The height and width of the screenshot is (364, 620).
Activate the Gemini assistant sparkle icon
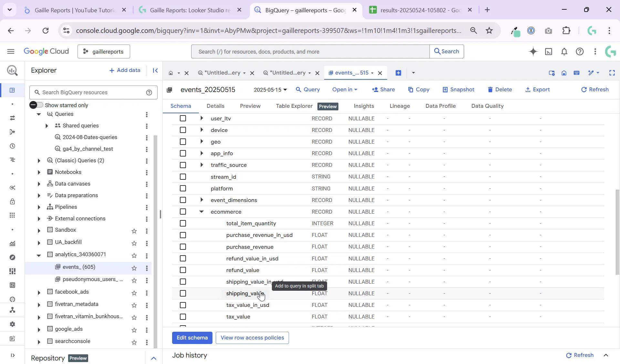[533, 52]
